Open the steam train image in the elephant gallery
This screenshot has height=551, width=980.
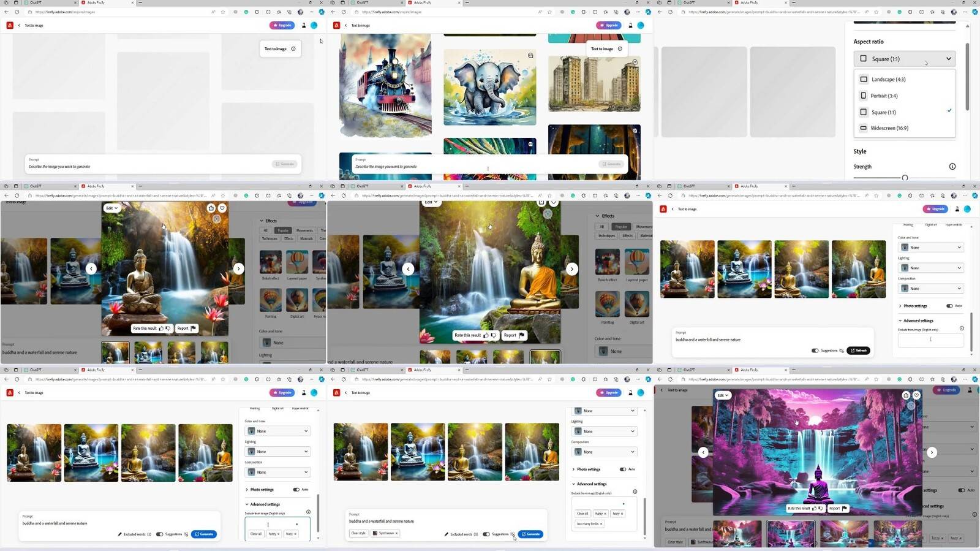(385, 85)
